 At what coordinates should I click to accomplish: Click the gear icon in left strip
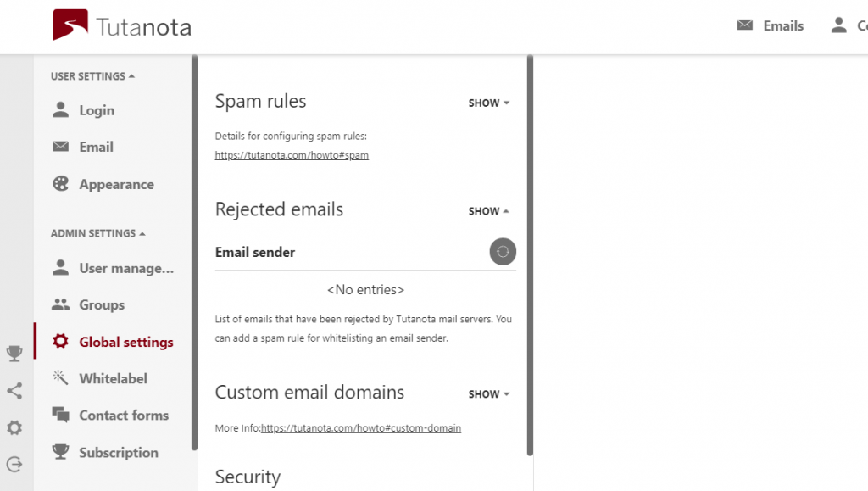pos(14,427)
